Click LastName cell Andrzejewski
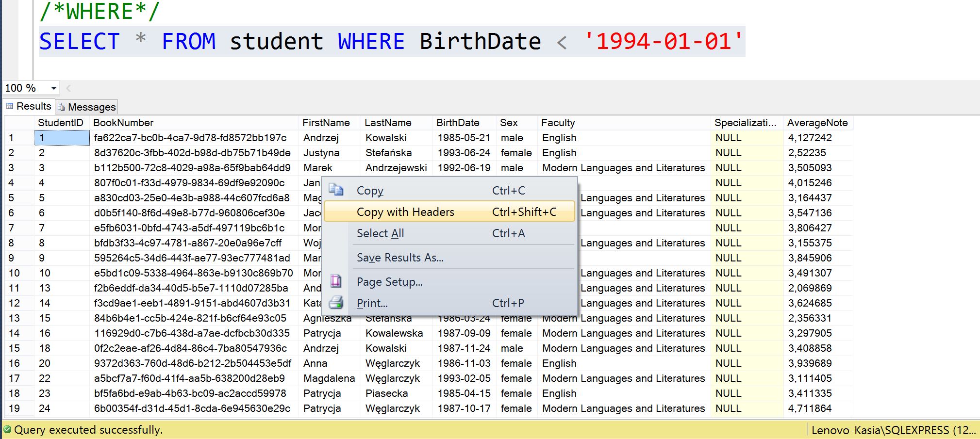Screen dimensions: 980x439 396,168
